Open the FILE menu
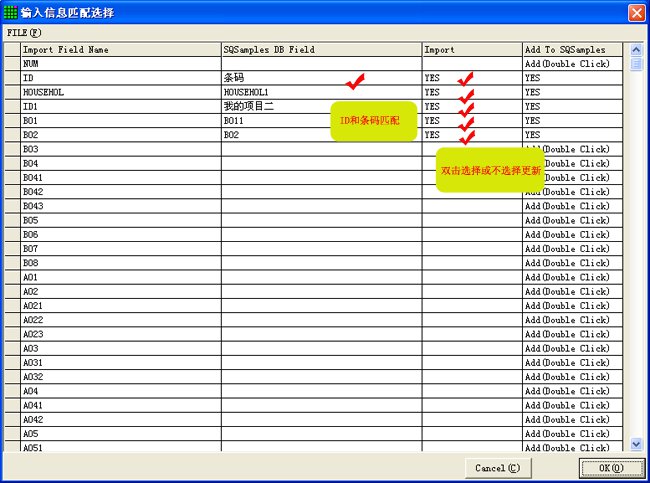Image resolution: width=650 pixels, height=483 pixels. [24, 32]
